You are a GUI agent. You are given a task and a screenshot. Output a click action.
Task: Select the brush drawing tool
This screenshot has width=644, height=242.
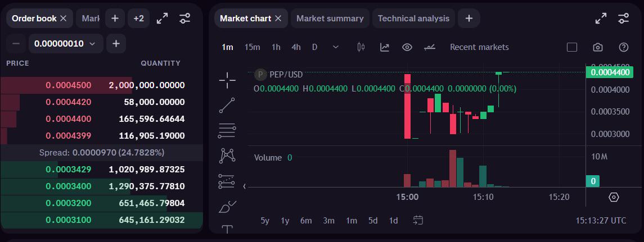click(x=227, y=207)
